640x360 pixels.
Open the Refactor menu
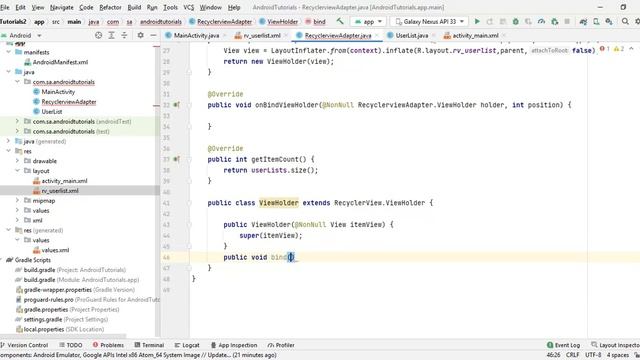click(x=110, y=7)
